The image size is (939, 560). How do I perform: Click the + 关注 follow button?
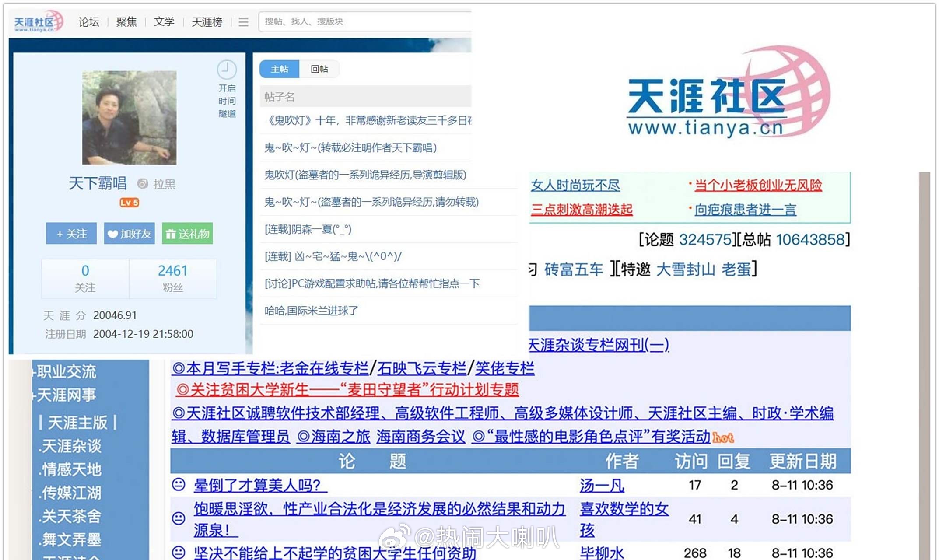71,234
